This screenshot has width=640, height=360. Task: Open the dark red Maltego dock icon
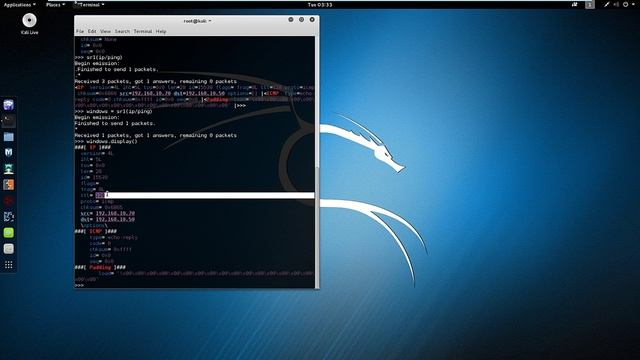point(9,200)
